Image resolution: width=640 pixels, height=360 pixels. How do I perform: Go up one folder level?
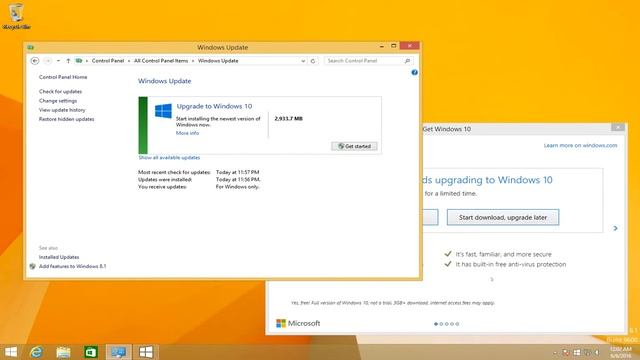coord(68,61)
